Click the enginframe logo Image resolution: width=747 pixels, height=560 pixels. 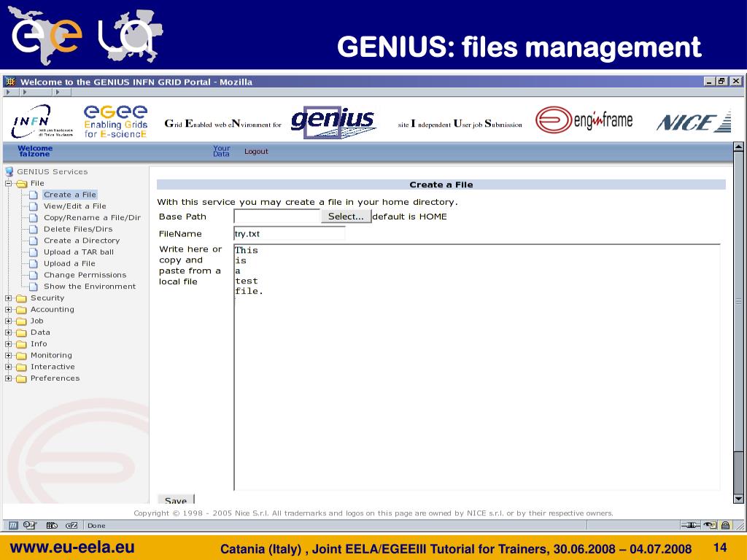pyautogui.click(x=584, y=120)
